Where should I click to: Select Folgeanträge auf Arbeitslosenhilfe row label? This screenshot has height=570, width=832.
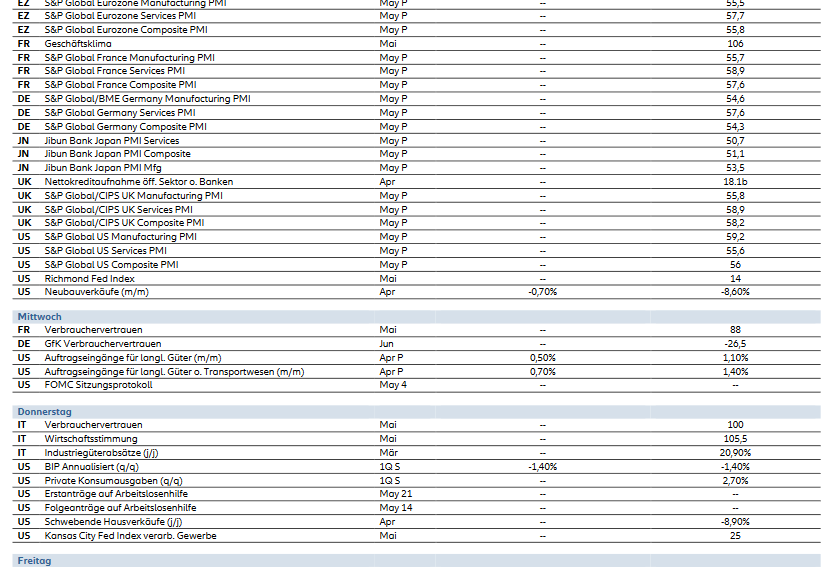(120, 508)
